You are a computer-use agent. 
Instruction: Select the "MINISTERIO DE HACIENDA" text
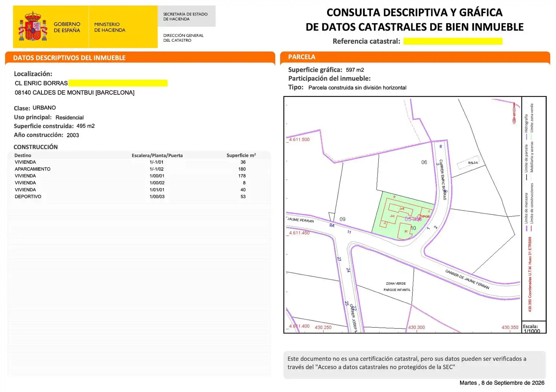pos(110,27)
